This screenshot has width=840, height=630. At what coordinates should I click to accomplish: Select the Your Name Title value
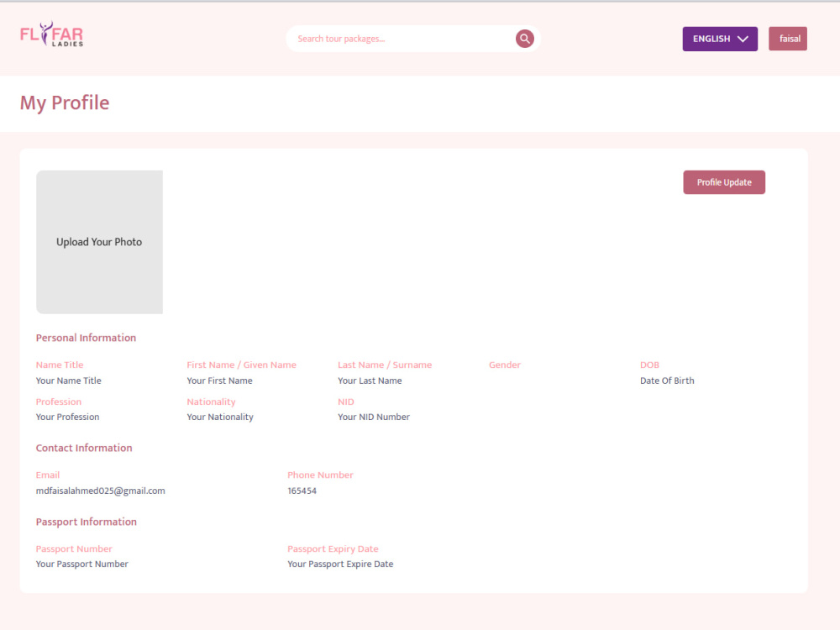pos(69,381)
